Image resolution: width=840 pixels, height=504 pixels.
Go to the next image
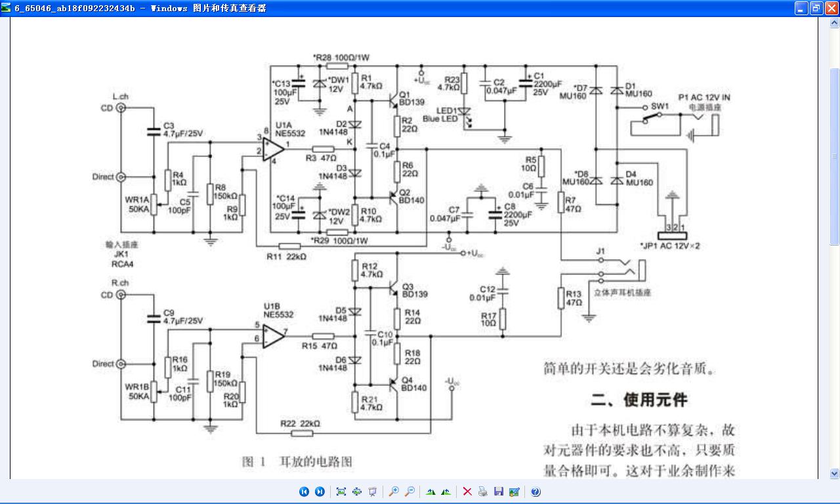click(x=320, y=492)
